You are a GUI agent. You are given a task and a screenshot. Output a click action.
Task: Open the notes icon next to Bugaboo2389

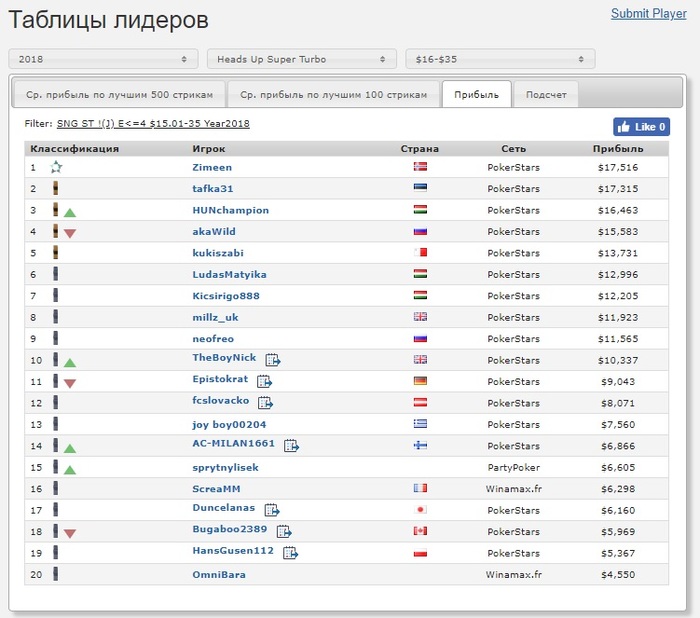click(284, 531)
